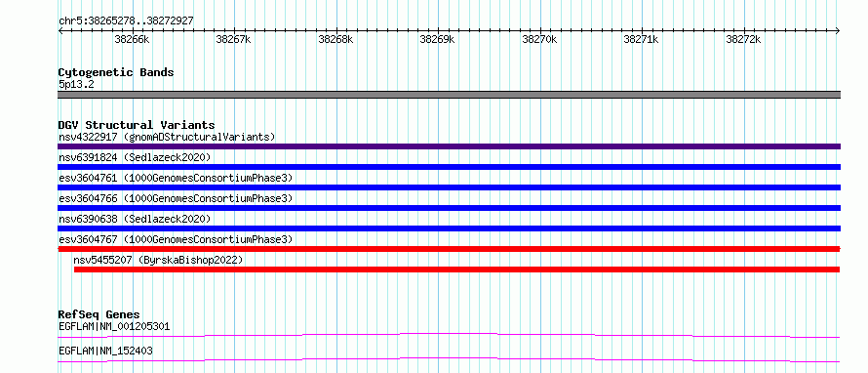
Task: Click the 38269k ruler tick label
Action: 438,40
